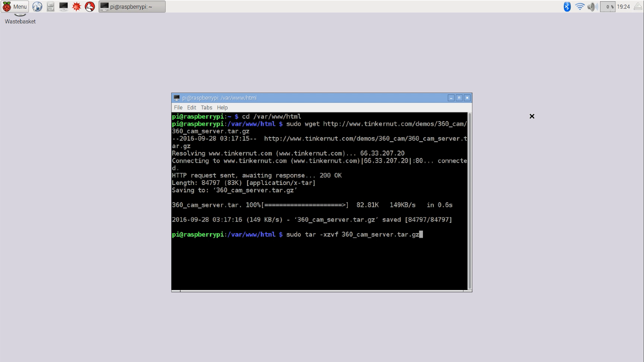Click the eject icon in the panel
Viewport: 644px width, 362px height.
(x=638, y=6)
